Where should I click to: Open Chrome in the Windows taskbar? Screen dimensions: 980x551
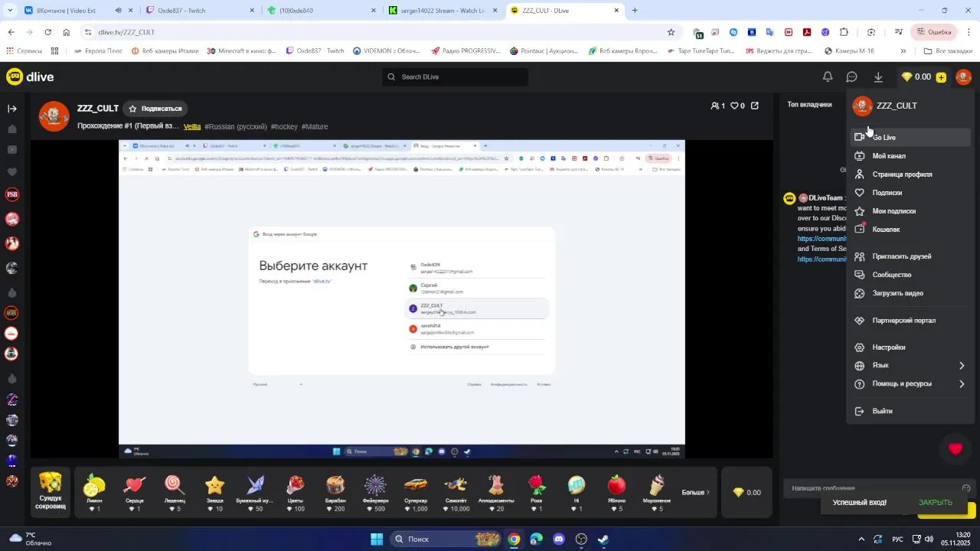514,539
